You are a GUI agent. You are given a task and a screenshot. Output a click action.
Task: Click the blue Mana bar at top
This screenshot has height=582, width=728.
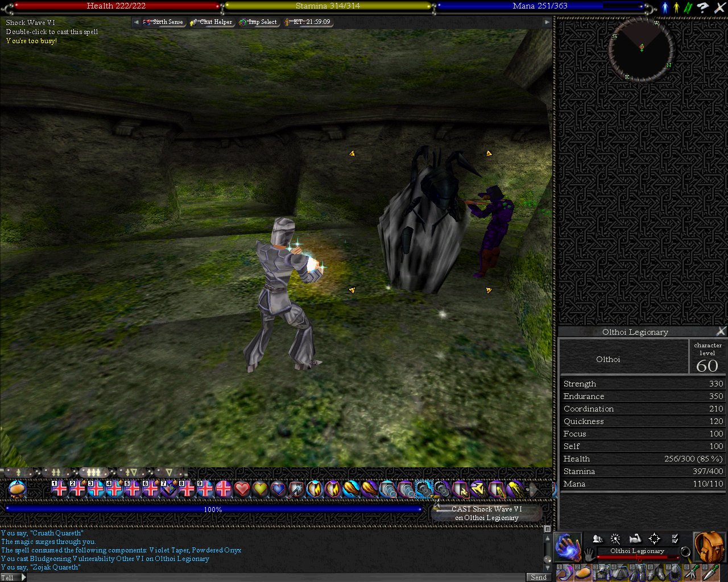click(540, 6)
